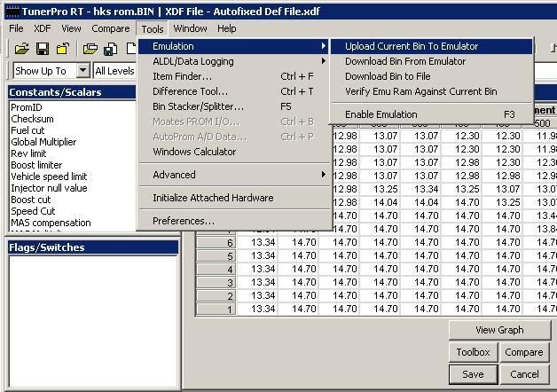557x392 pixels.
Task: Select Vehicle speed limit constant
Action: pos(49,176)
